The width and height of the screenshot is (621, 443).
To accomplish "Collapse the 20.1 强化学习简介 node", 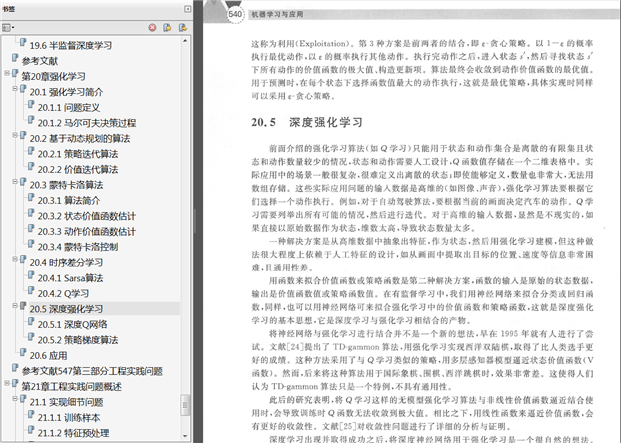I will [x=15, y=89].
